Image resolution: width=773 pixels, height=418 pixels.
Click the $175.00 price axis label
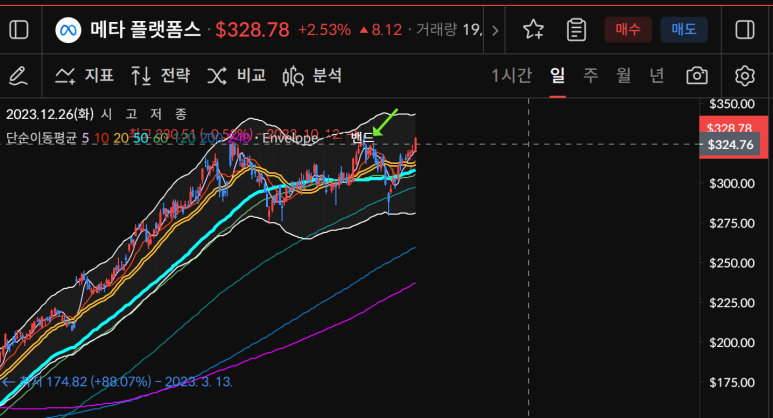click(x=732, y=383)
